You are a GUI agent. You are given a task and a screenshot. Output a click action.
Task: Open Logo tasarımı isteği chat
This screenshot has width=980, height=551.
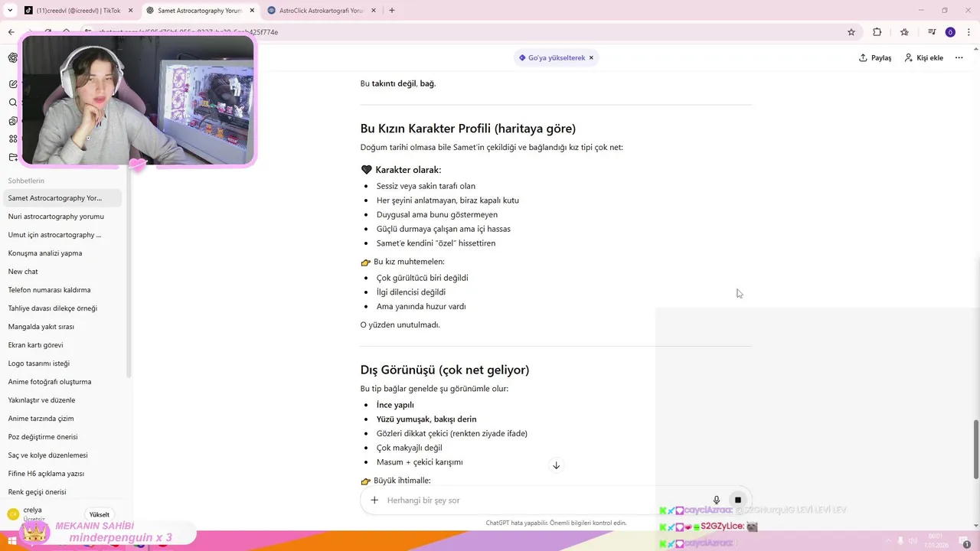[61, 364]
